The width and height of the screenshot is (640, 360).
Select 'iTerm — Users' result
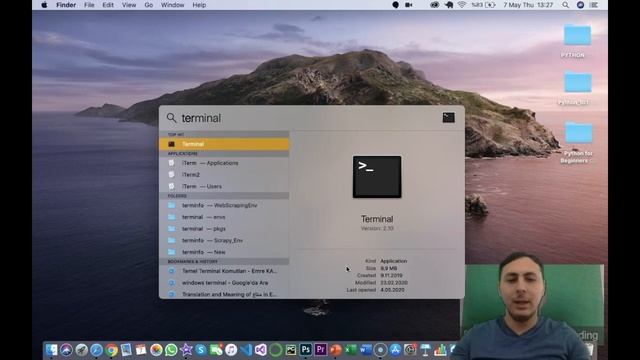(224, 186)
